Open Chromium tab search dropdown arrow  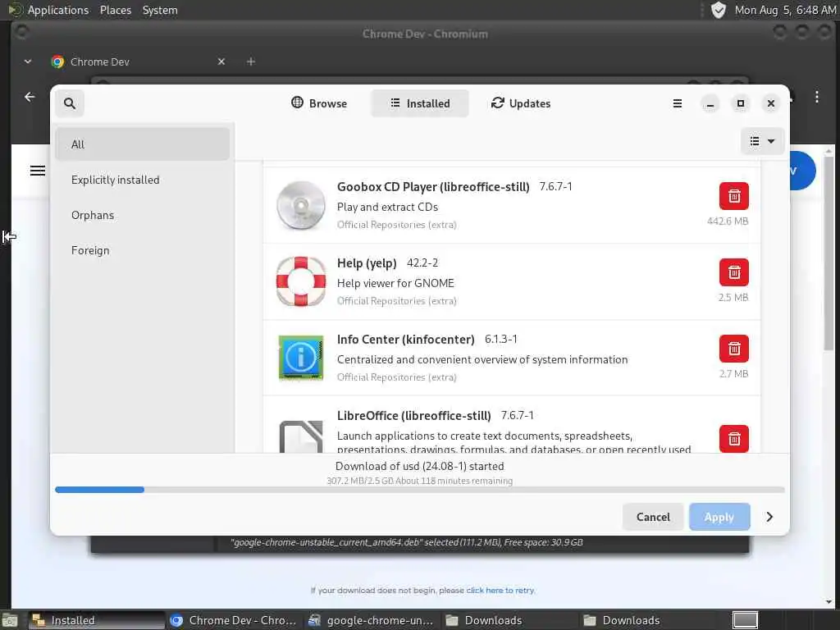tap(28, 62)
